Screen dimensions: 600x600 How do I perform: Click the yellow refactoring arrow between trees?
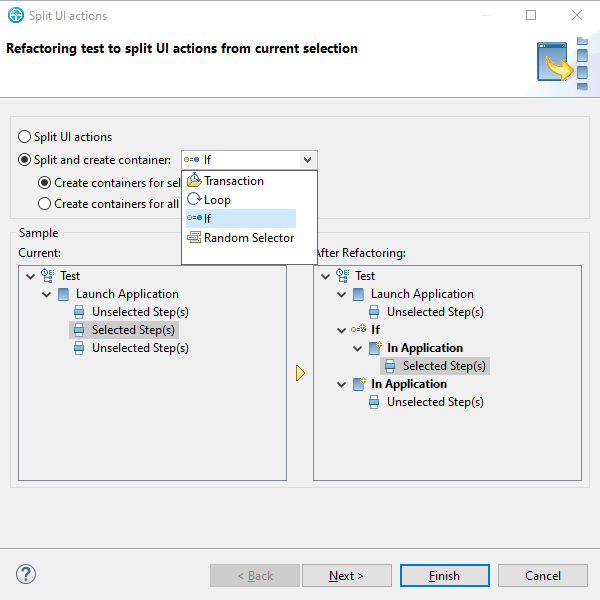300,373
